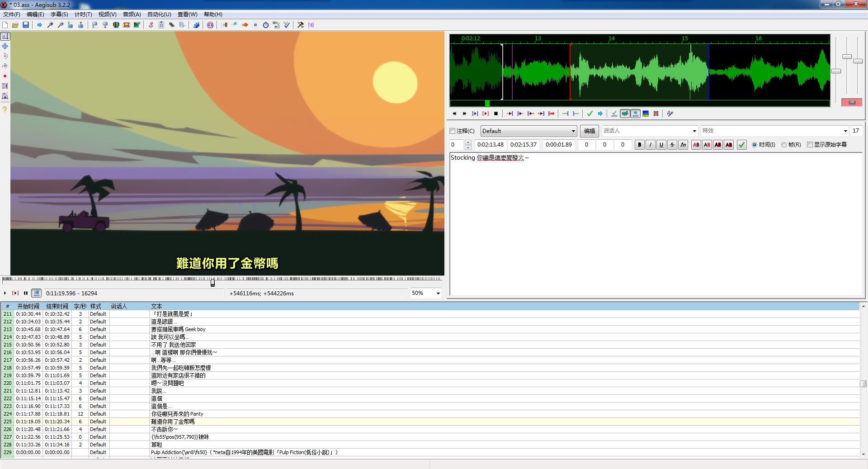Play audio selection with red bracket icon
Image resolution: width=868 pixels, height=469 pixels.
[486, 114]
